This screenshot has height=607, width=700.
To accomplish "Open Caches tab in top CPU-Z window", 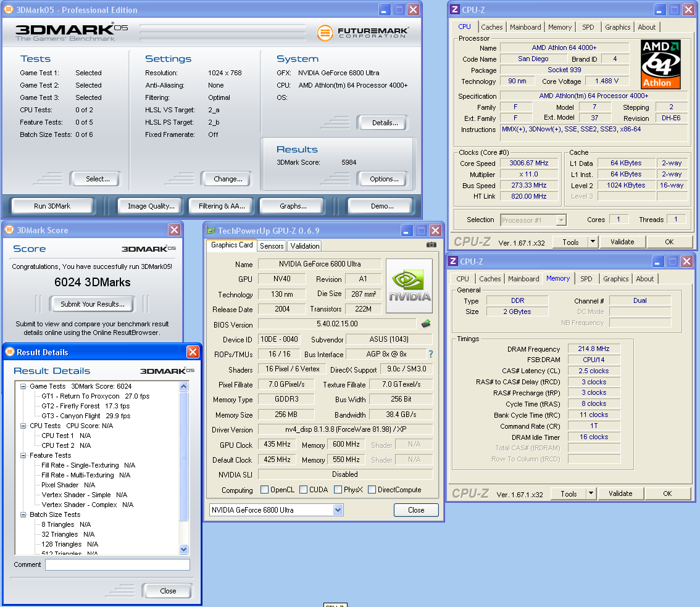I will 491,27.
